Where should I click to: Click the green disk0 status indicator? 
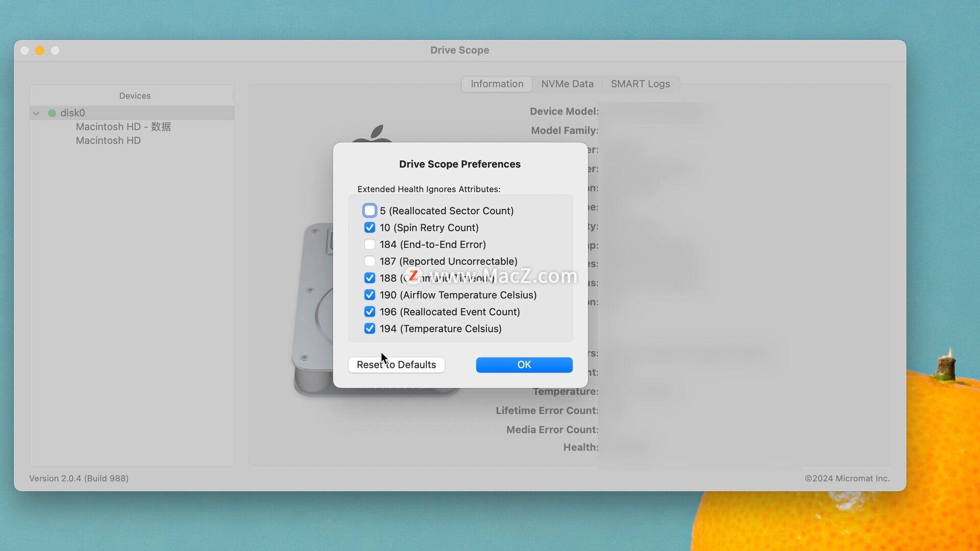[52, 113]
